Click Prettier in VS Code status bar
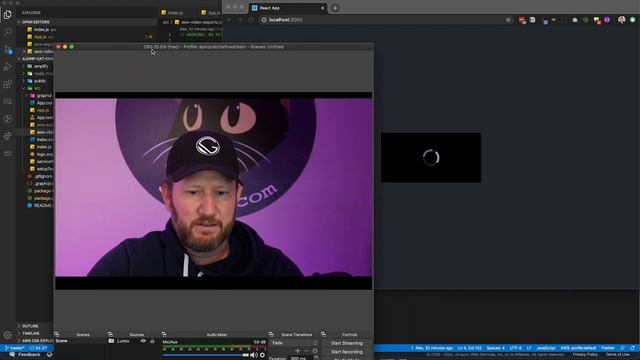The image size is (640, 360). click(608, 348)
